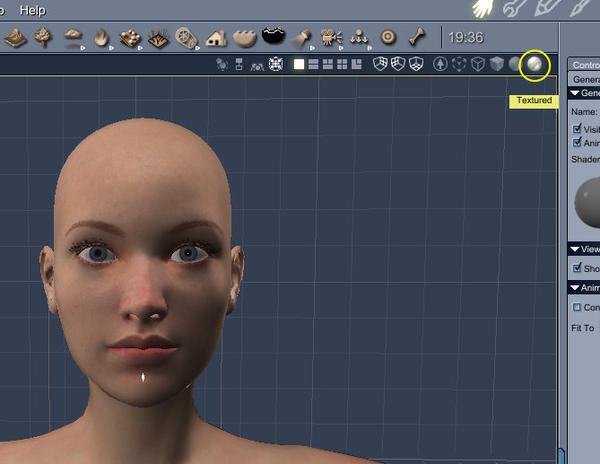The image size is (600, 464).
Task: Toggle the Show checkbox under View
Action: coord(577,267)
